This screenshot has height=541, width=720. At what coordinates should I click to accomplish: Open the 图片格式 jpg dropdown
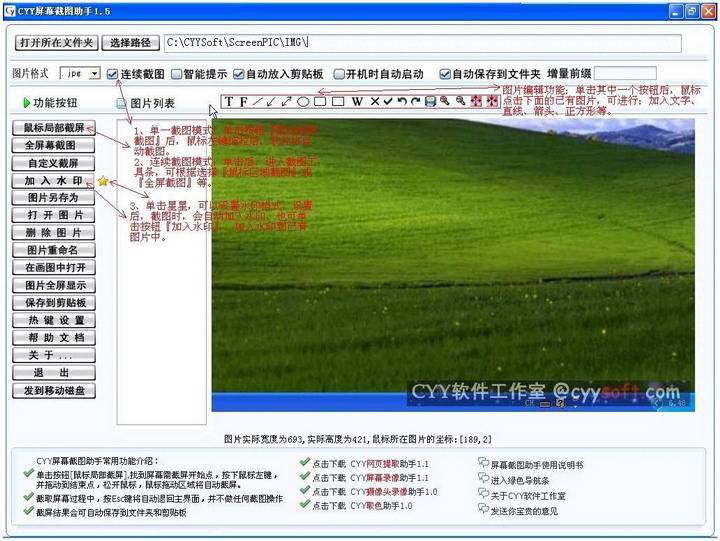tap(80, 73)
